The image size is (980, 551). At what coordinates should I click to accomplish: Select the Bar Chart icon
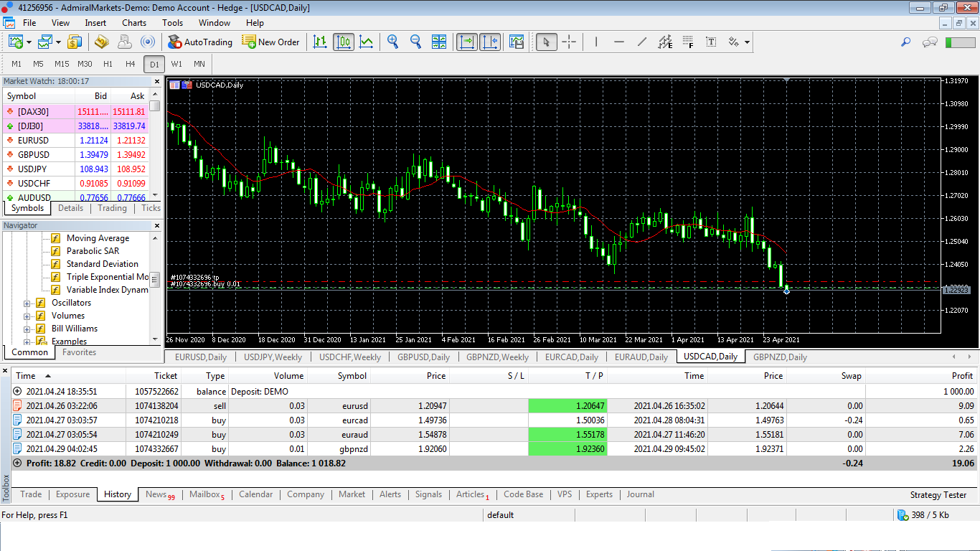pos(320,42)
